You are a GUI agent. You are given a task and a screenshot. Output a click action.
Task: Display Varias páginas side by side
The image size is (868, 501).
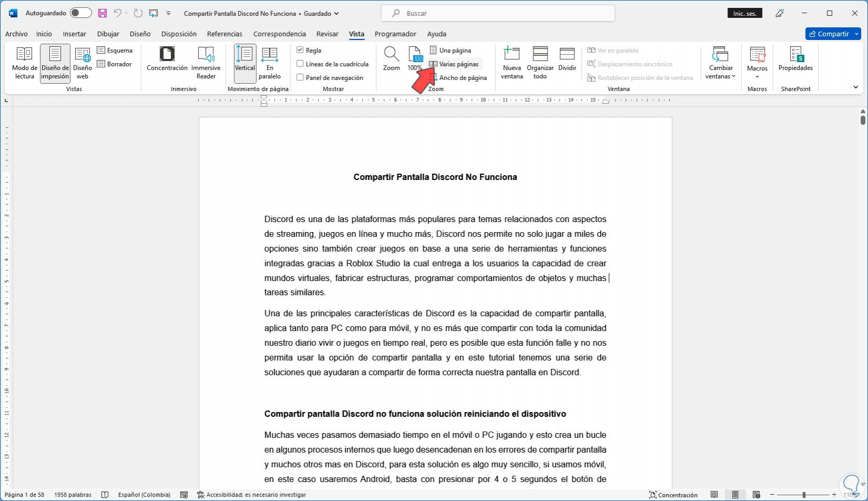click(455, 64)
